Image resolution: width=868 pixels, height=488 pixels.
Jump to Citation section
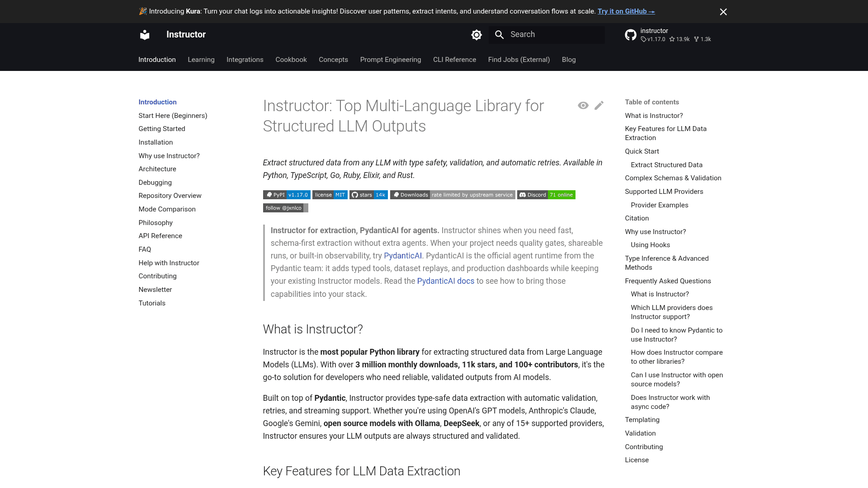click(637, 218)
